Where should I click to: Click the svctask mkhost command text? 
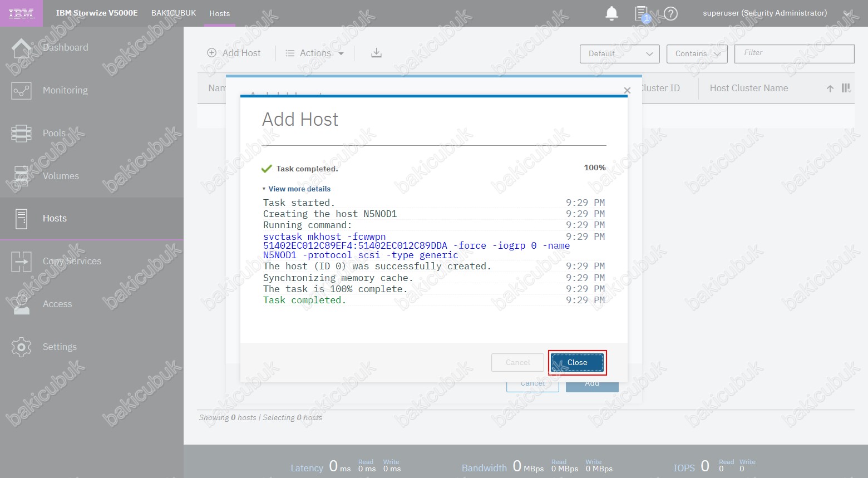(416, 246)
